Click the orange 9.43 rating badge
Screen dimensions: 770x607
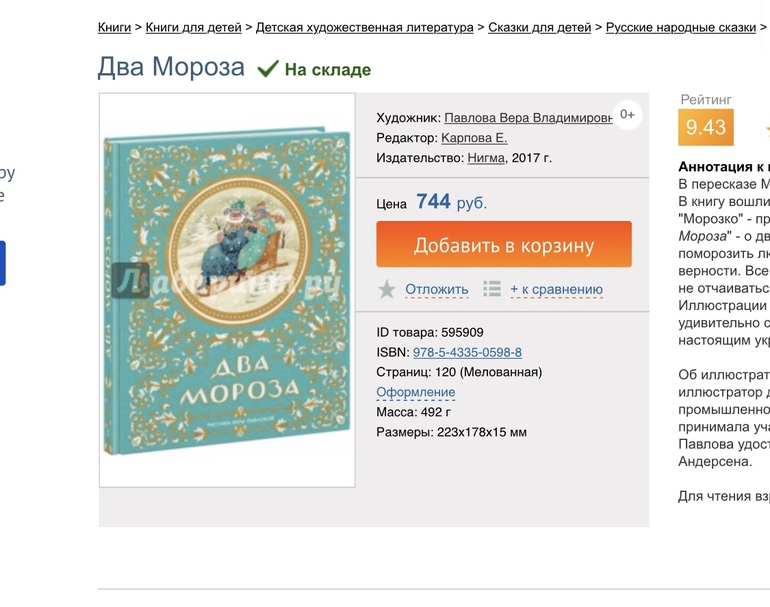coord(705,127)
